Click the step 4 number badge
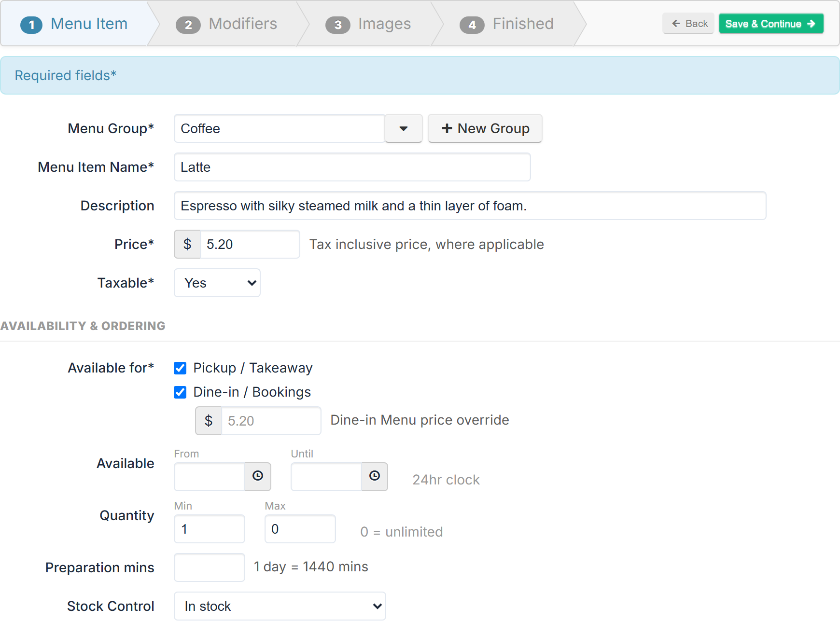This screenshot has height=635, width=840. [x=472, y=25]
